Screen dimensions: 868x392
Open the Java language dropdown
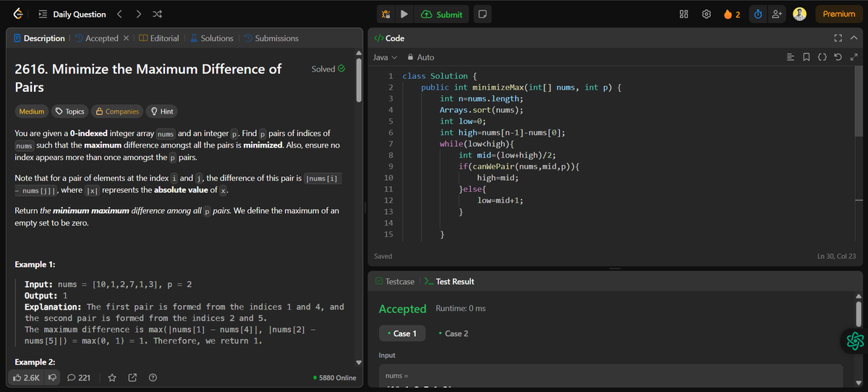385,57
